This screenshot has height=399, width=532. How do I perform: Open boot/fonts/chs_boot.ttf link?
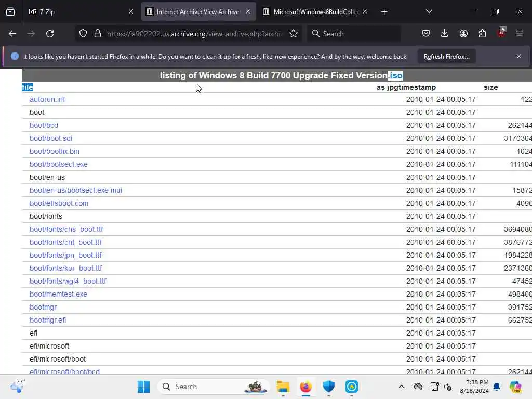click(66, 229)
